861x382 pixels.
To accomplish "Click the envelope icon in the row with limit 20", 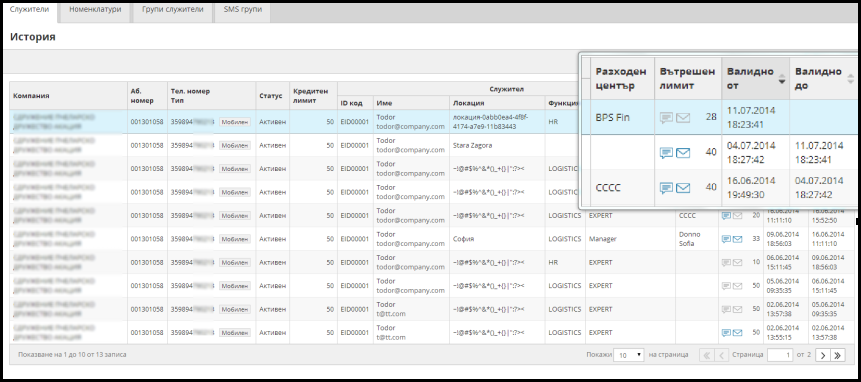I will tap(737, 216).
